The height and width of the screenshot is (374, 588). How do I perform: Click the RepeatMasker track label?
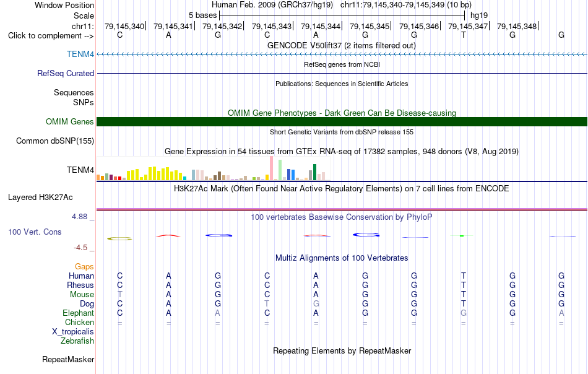pos(68,359)
